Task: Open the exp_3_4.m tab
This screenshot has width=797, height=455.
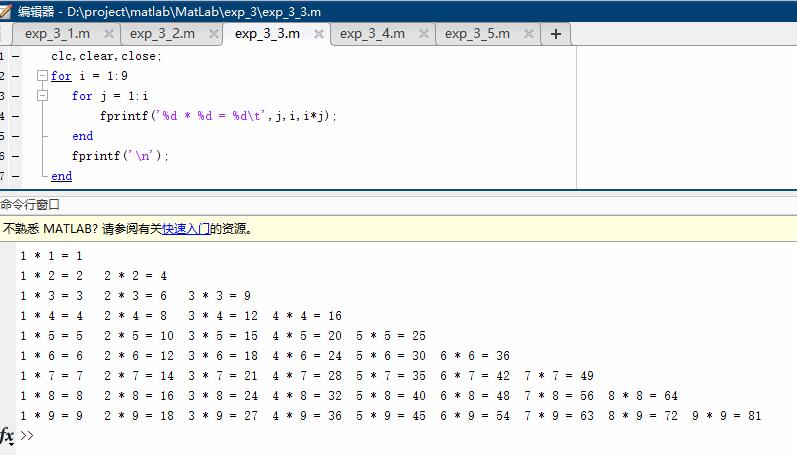Action: click(372, 34)
